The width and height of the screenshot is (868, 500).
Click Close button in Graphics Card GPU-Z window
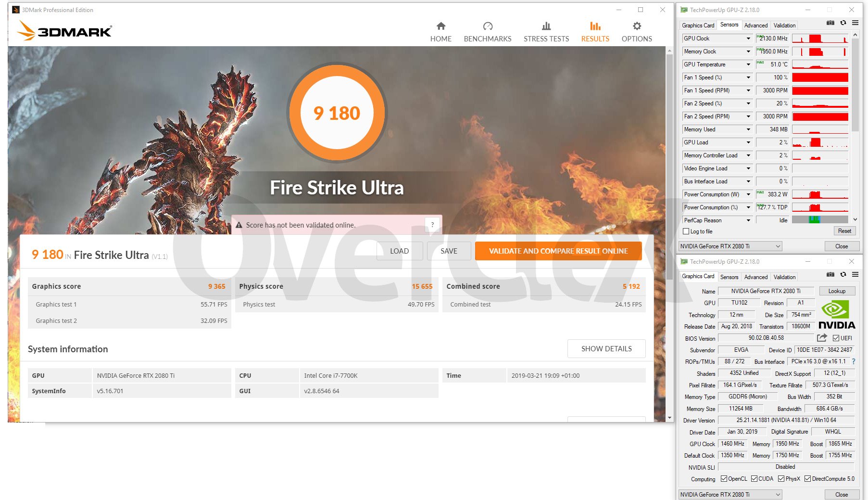(x=842, y=494)
